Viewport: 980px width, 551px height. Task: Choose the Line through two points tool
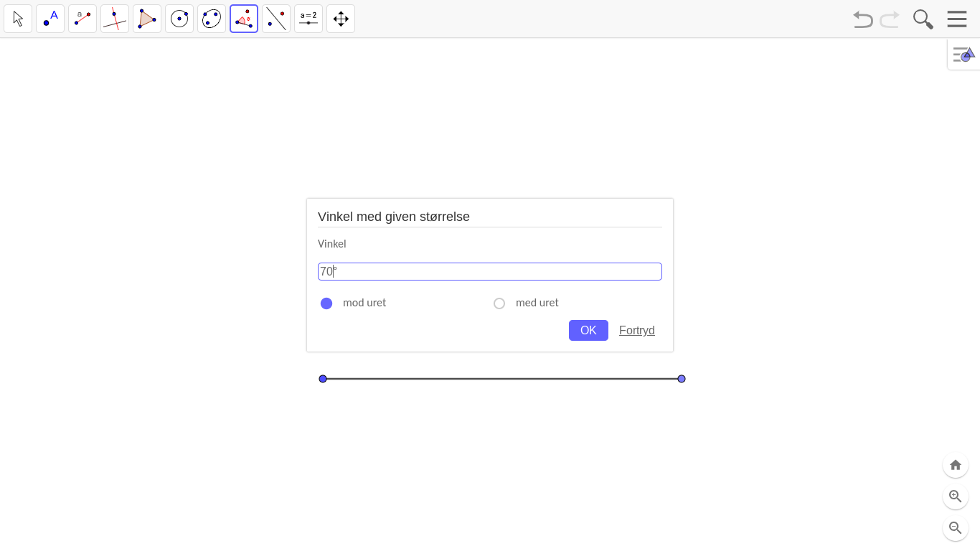tap(83, 19)
